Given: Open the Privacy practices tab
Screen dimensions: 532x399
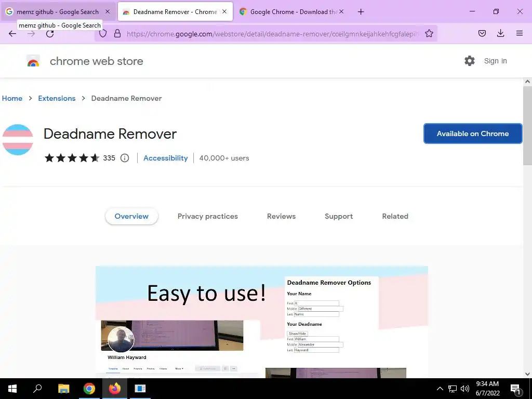Looking at the screenshot, I should [x=208, y=216].
